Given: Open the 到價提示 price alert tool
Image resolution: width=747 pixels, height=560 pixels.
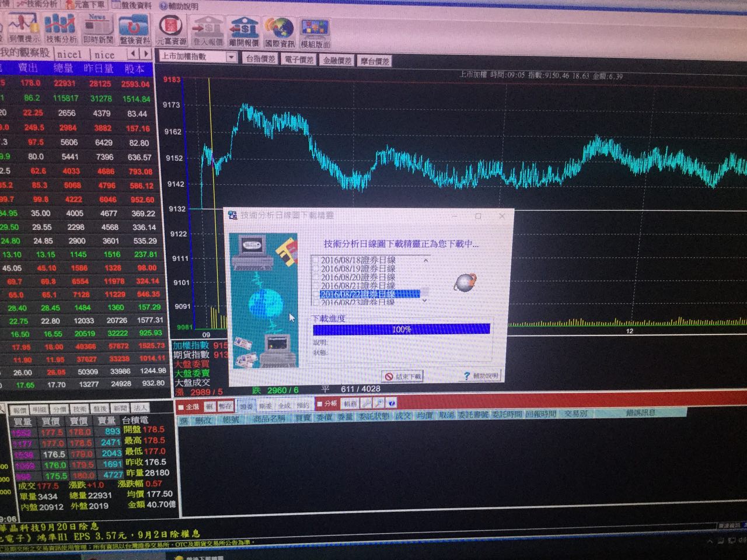Looking at the screenshot, I should (x=23, y=29).
